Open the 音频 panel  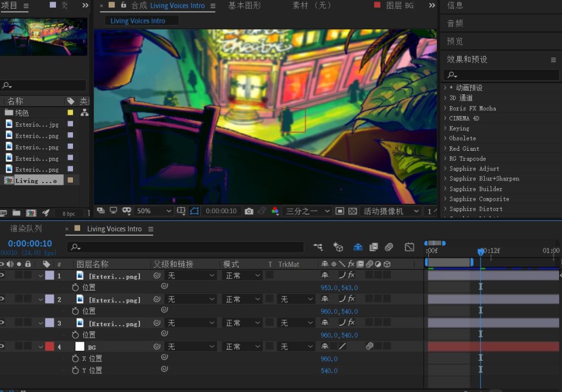point(455,23)
